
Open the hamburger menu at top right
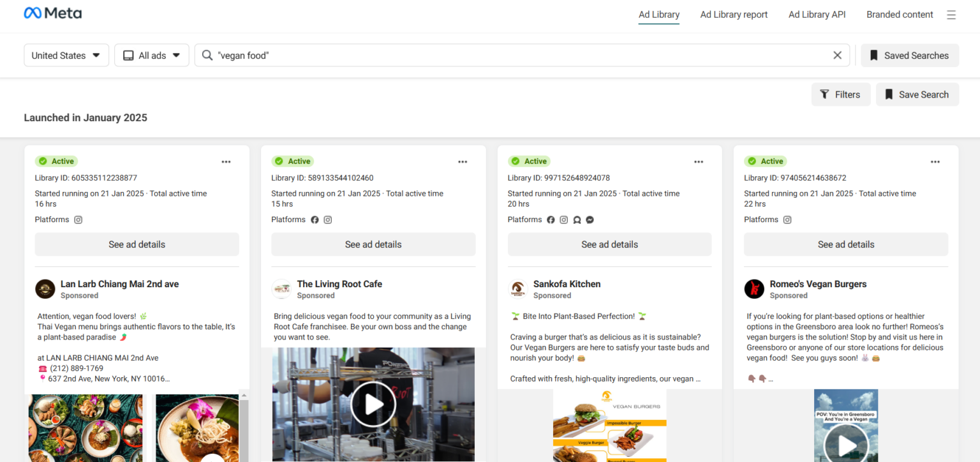[x=951, y=15]
